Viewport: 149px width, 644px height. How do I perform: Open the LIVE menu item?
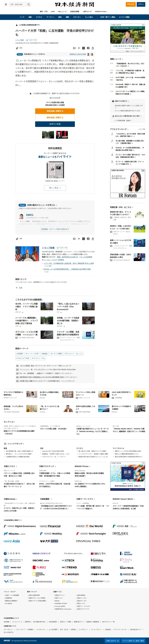pyautogui.click(x=53, y=11)
